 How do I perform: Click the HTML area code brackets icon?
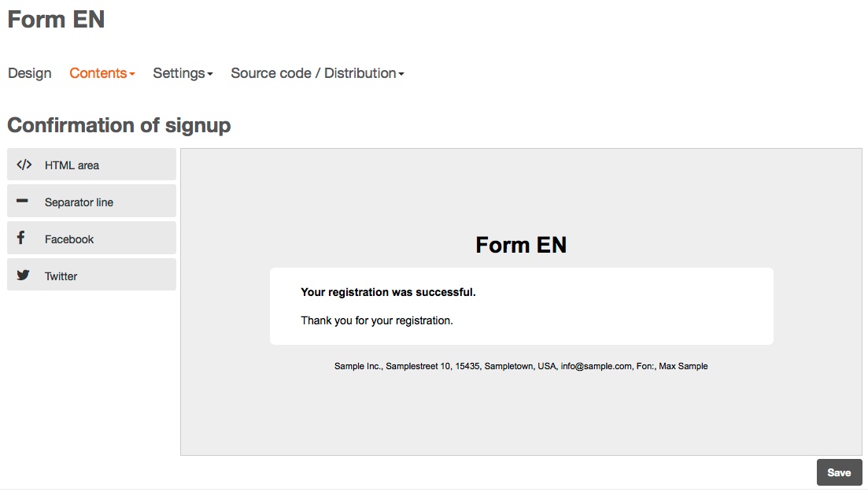[x=24, y=165]
